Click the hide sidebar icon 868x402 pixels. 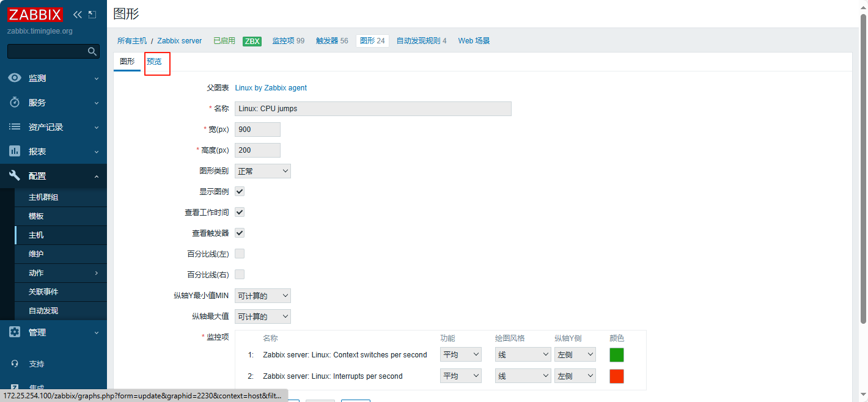tap(92, 14)
